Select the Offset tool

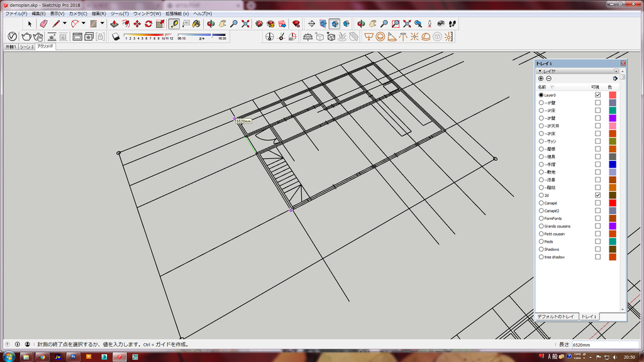tap(126, 24)
